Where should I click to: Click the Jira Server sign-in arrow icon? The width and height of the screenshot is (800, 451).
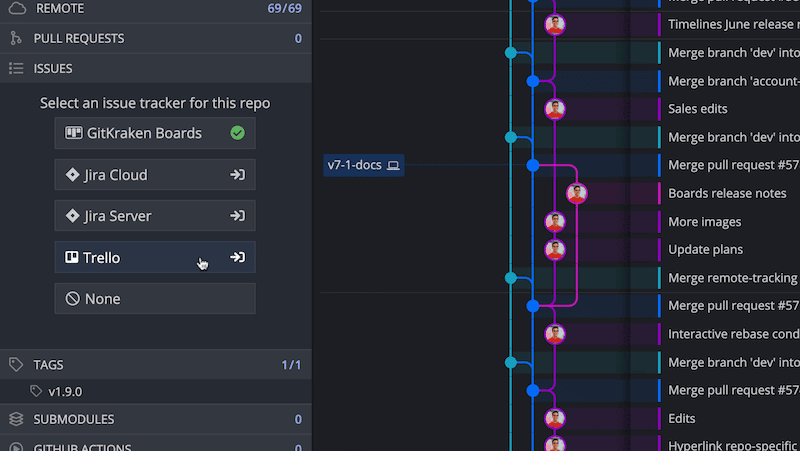pyautogui.click(x=237, y=216)
